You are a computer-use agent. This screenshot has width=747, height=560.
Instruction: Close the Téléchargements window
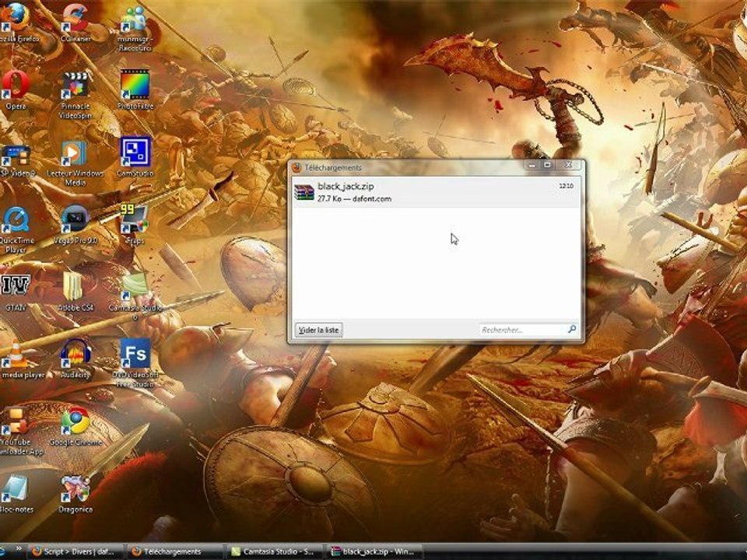pos(568,165)
